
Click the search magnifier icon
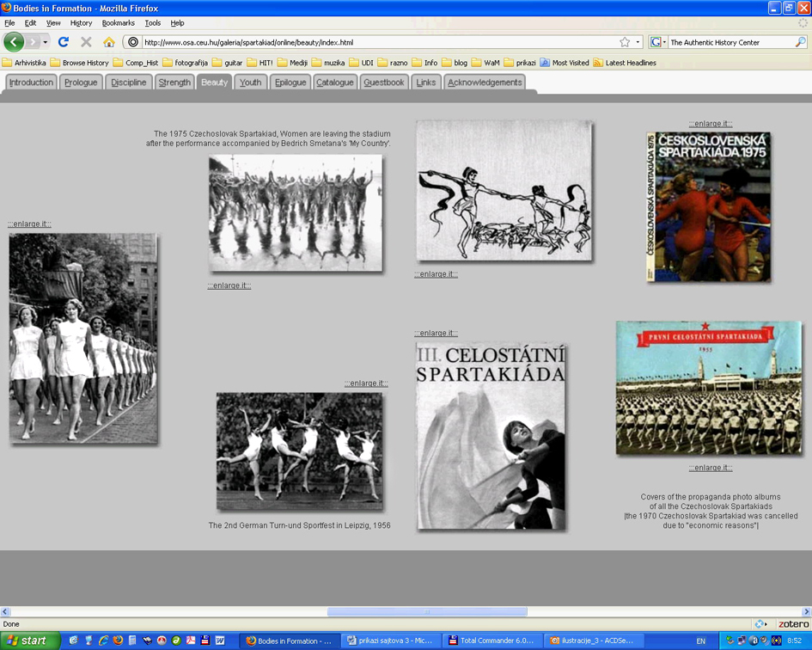coord(801,42)
